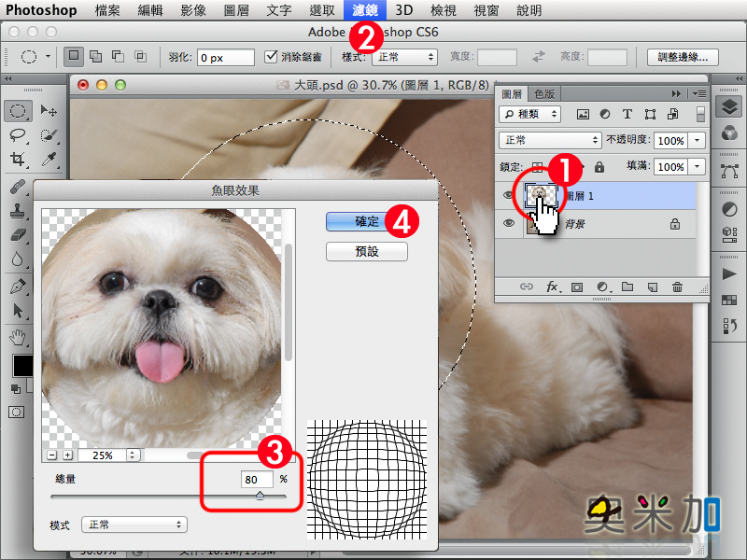Open the 編輯 menu

pyautogui.click(x=150, y=10)
